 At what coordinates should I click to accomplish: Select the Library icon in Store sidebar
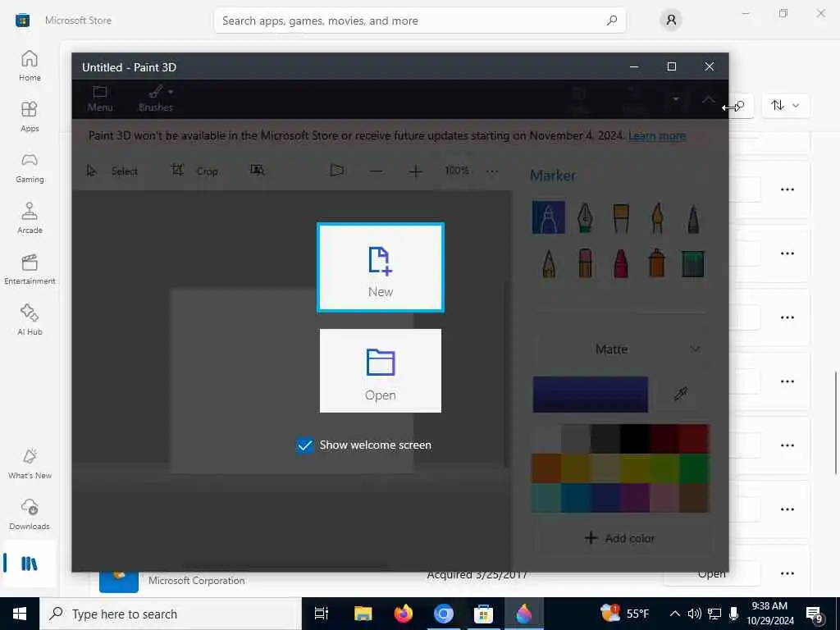[x=30, y=564]
